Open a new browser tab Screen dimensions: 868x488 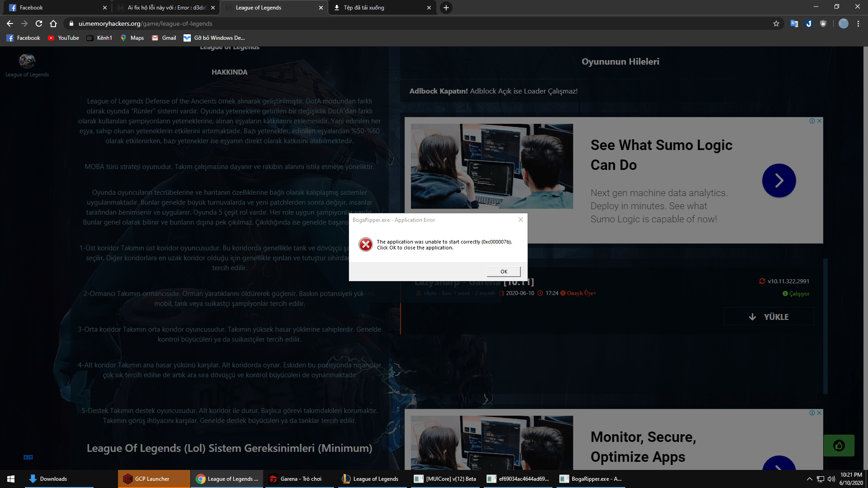(446, 8)
